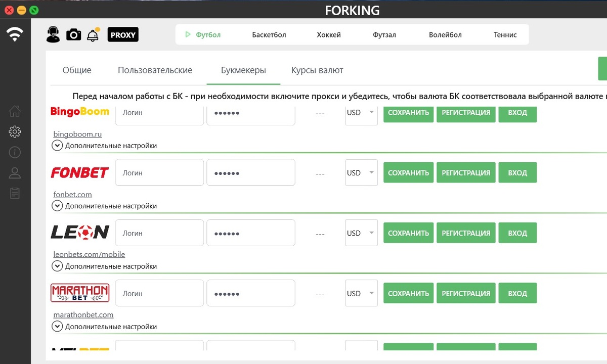Expand Leon additional settings chevron

point(57,266)
